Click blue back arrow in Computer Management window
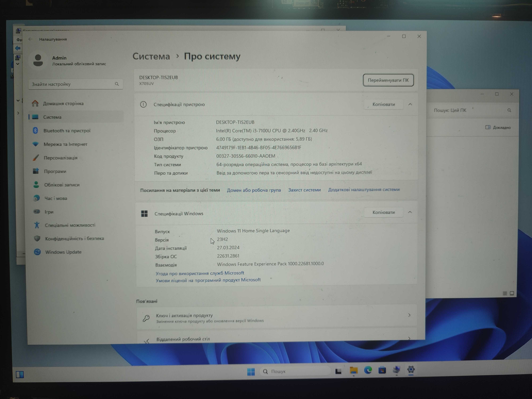Image resolution: width=532 pixels, height=399 pixels. click(x=18, y=48)
